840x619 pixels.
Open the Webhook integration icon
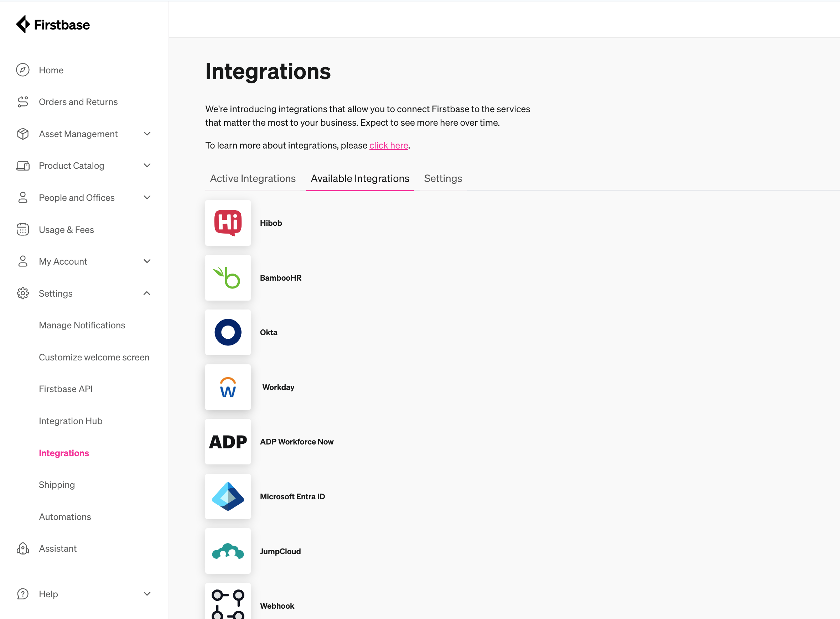click(x=228, y=603)
